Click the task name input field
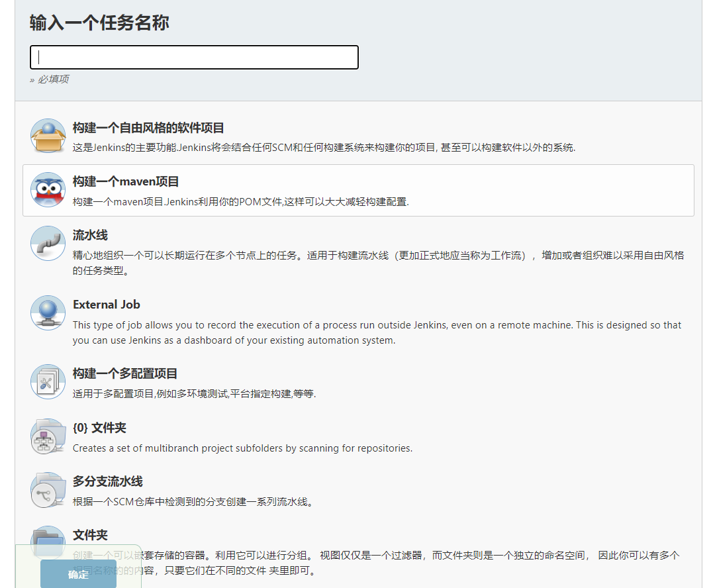This screenshot has width=713, height=588. [x=194, y=58]
